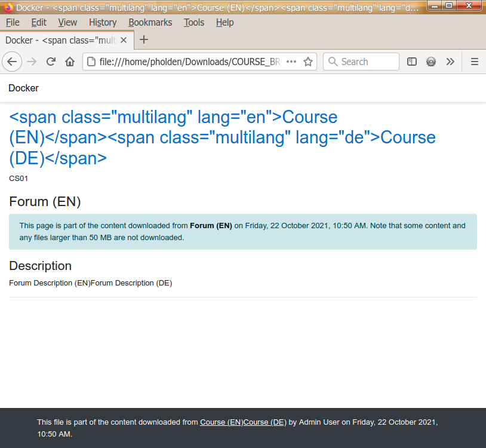Click the magnifier icon in the search box
Image resolution: width=486 pixels, height=448 pixels.
point(333,62)
